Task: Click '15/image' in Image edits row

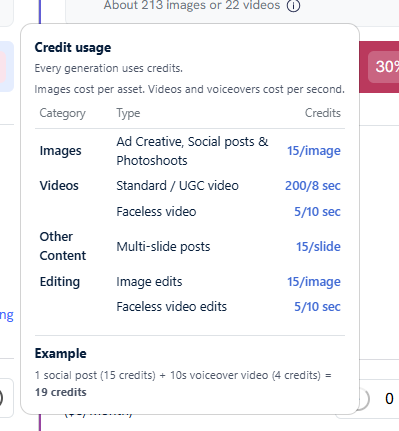Action: click(x=314, y=282)
